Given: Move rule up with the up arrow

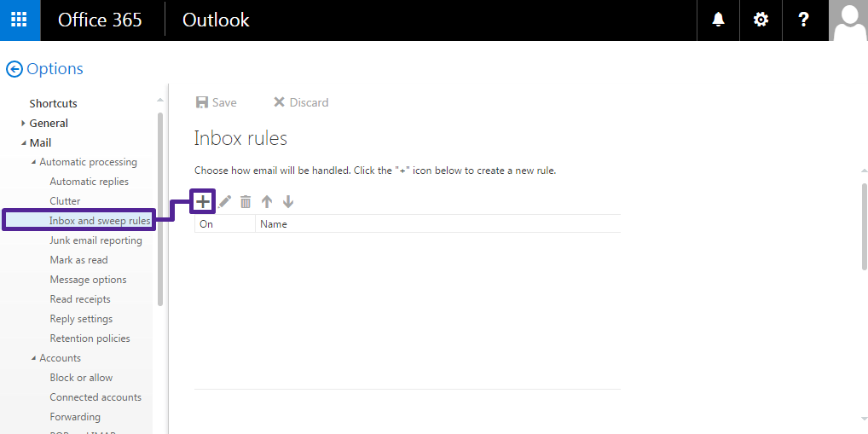Looking at the screenshot, I should (x=267, y=201).
